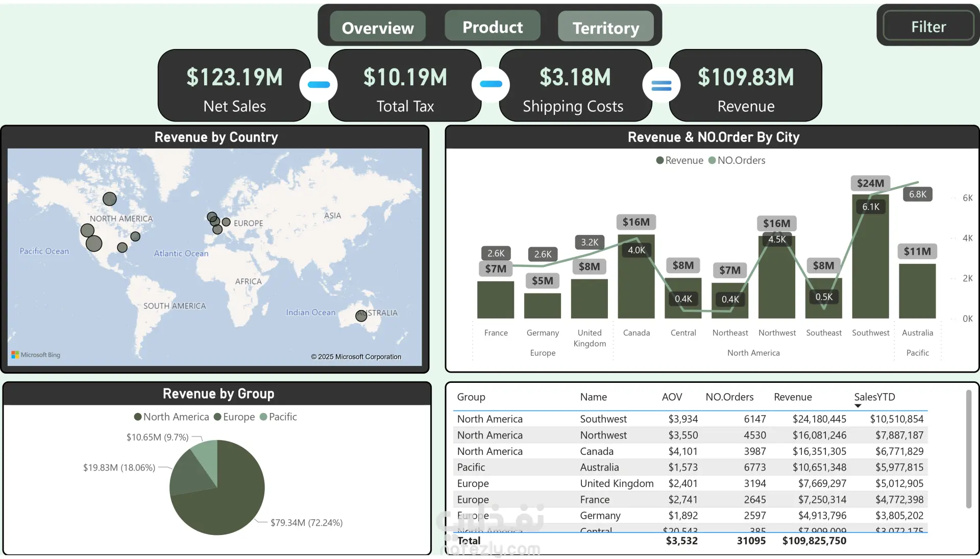
Task: Click the minus icon after Net Sales
Action: (x=319, y=85)
